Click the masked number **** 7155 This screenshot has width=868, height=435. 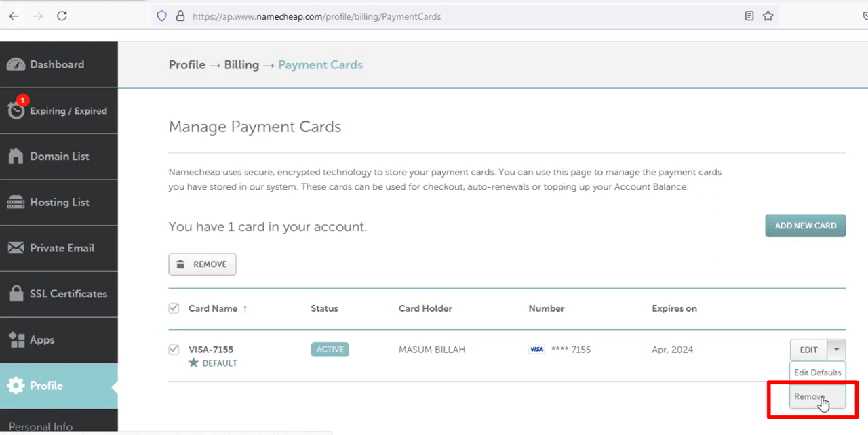(x=570, y=350)
